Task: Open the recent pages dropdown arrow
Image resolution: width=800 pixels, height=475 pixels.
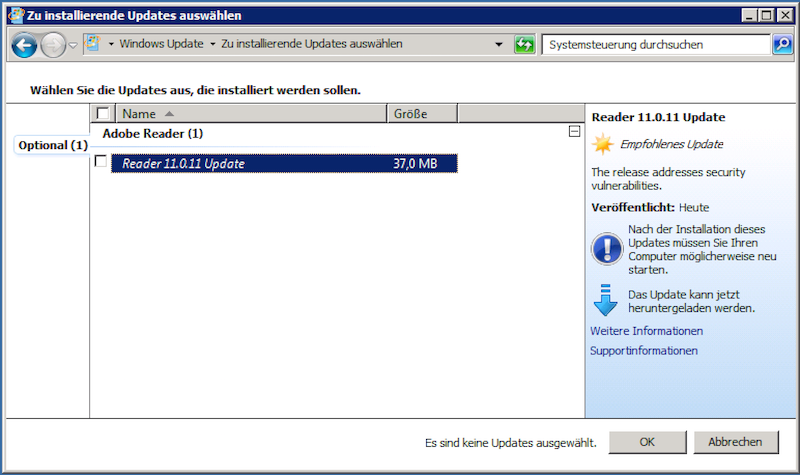Action: [x=73, y=45]
